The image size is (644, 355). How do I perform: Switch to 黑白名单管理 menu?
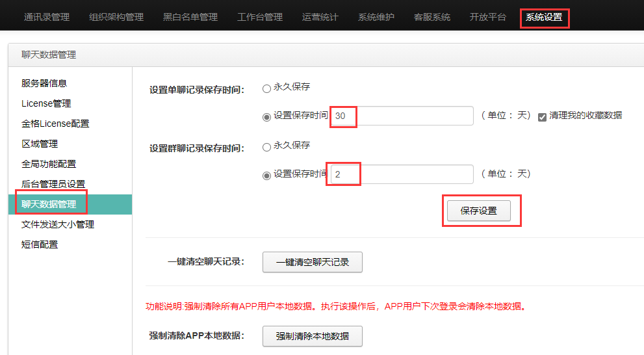tap(190, 17)
